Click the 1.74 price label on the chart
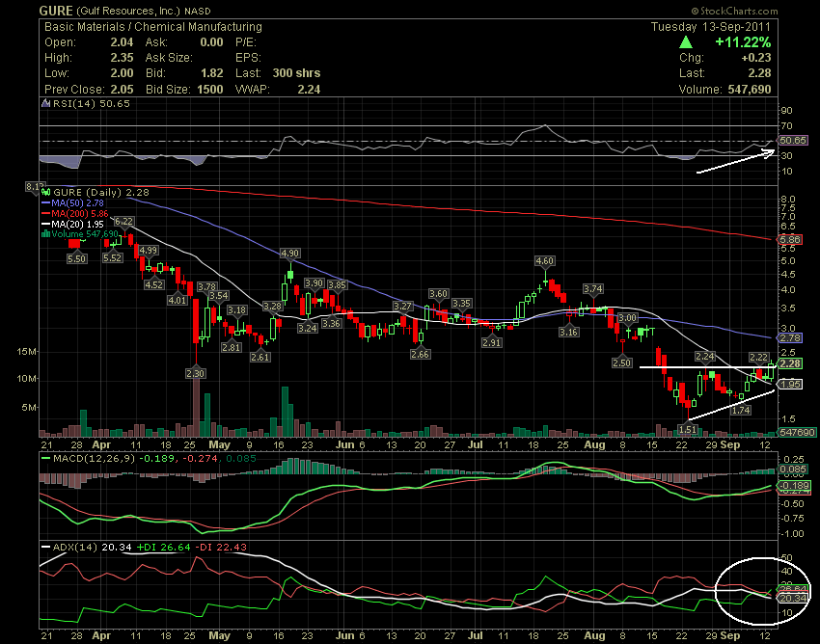The height and width of the screenshot is (644, 820). pos(741,411)
